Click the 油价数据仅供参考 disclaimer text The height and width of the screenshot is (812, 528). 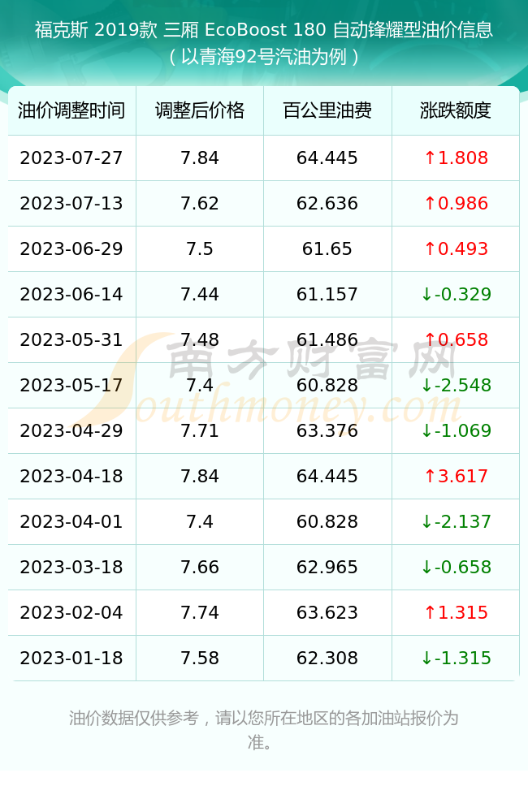tap(134, 719)
